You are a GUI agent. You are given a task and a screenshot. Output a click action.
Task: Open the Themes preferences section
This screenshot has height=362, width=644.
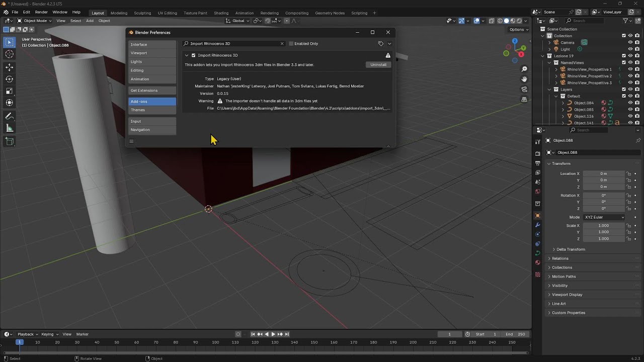point(152,110)
